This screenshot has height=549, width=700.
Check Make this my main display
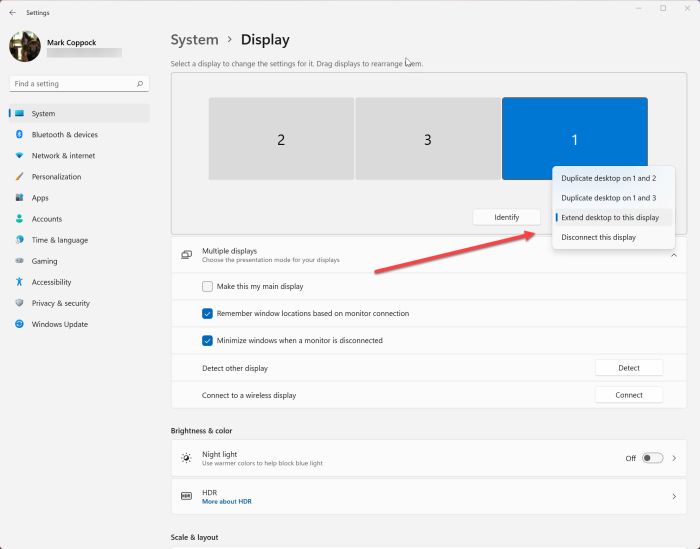[x=207, y=286]
